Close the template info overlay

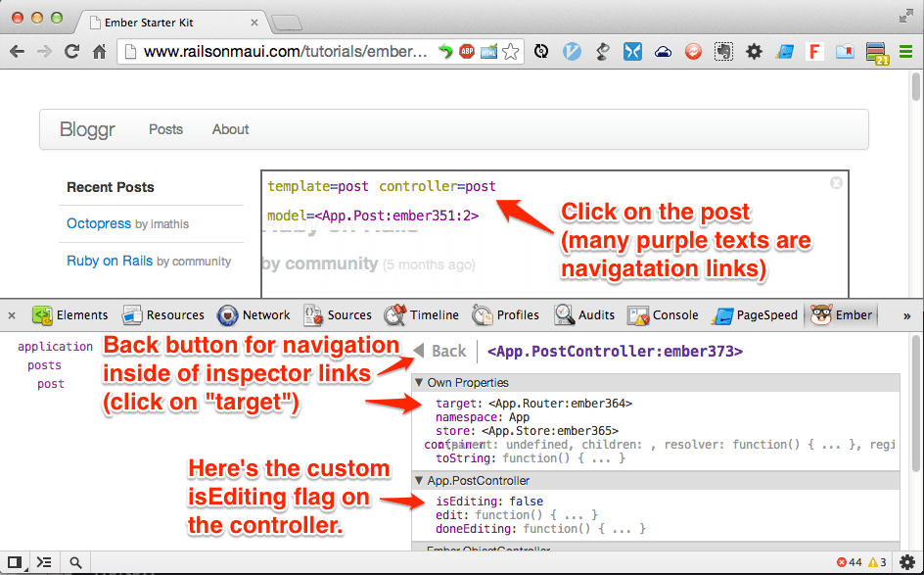pyautogui.click(x=836, y=182)
